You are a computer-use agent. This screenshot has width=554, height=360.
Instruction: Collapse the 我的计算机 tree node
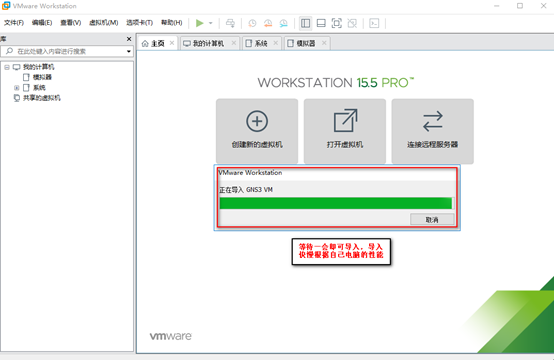(x=7, y=67)
